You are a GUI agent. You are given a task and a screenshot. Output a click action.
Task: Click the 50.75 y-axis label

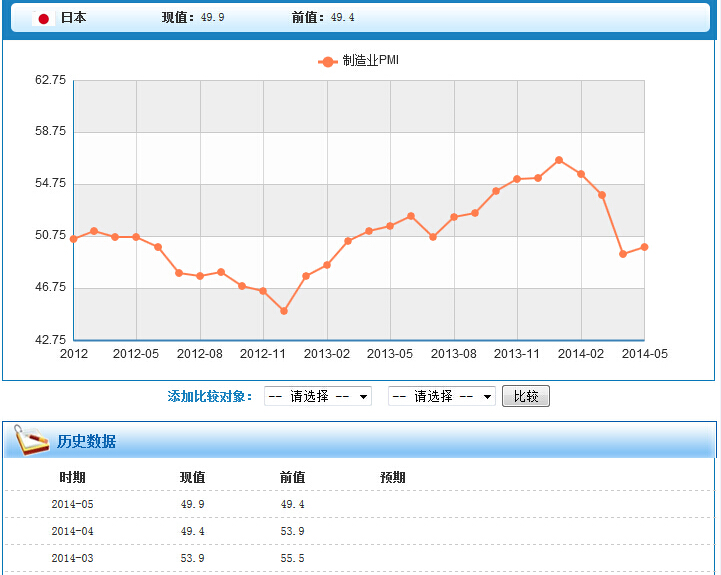(x=51, y=235)
